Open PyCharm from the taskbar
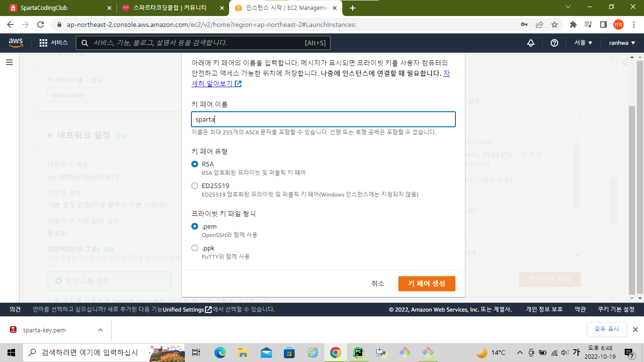This screenshot has height=362, width=644. coord(359,352)
